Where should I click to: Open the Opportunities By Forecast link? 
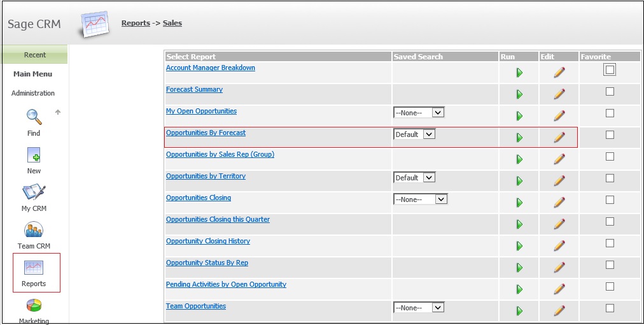[206, 133]
